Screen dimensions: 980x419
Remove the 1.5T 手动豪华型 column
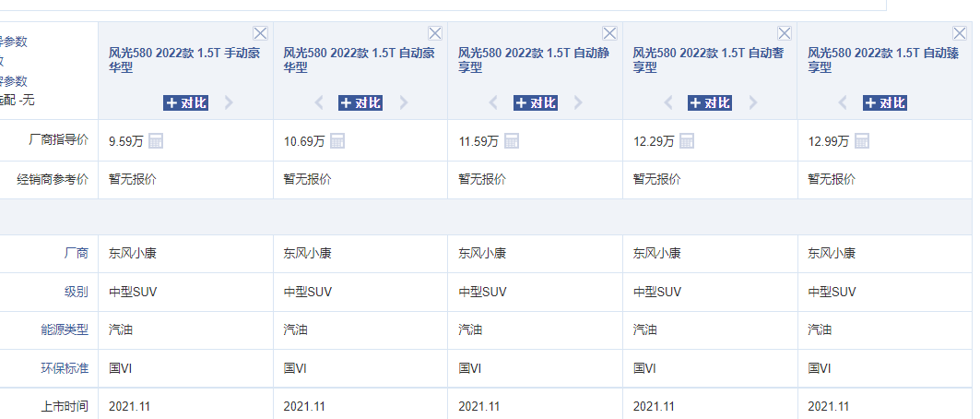tap(260, 33)
